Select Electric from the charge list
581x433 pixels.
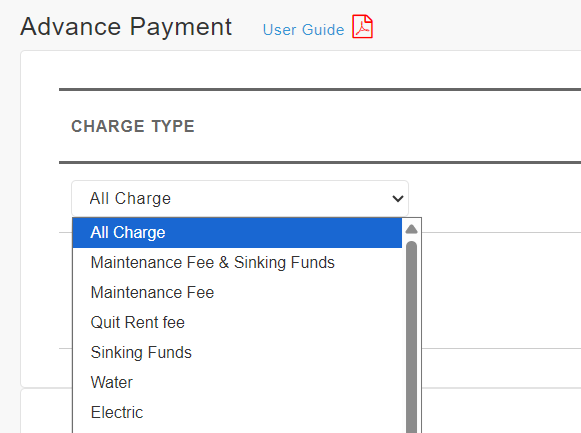tap(237, 413)
